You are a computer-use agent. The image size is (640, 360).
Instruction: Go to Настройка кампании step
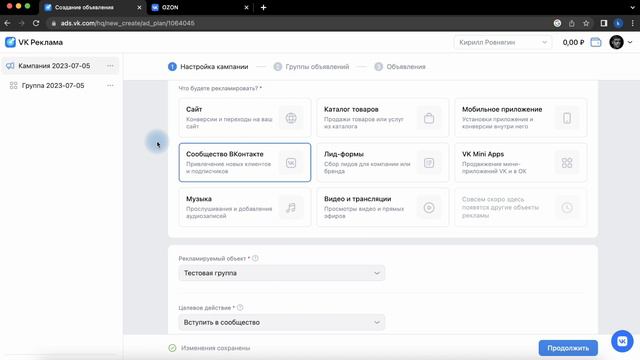208,67
